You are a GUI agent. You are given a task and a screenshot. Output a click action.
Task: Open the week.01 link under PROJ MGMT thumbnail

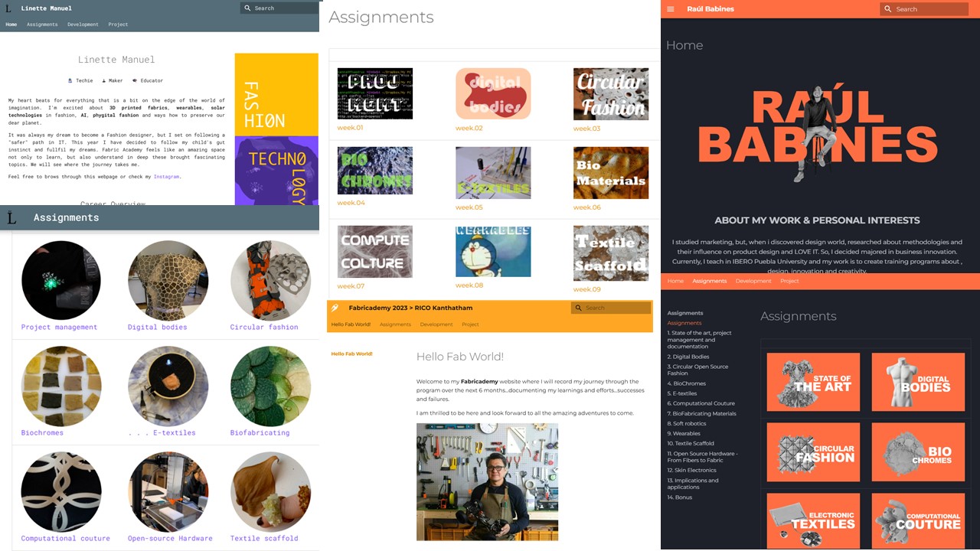click(x=350, y=128)
